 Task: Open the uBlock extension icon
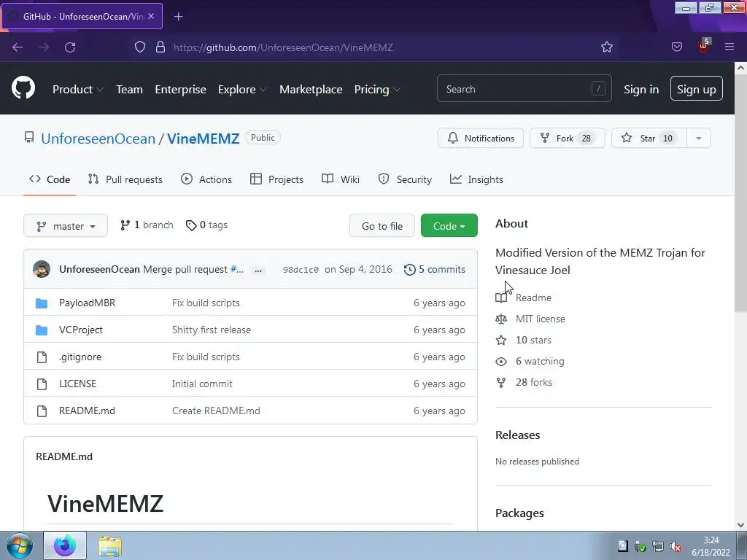tap(704, 45)
